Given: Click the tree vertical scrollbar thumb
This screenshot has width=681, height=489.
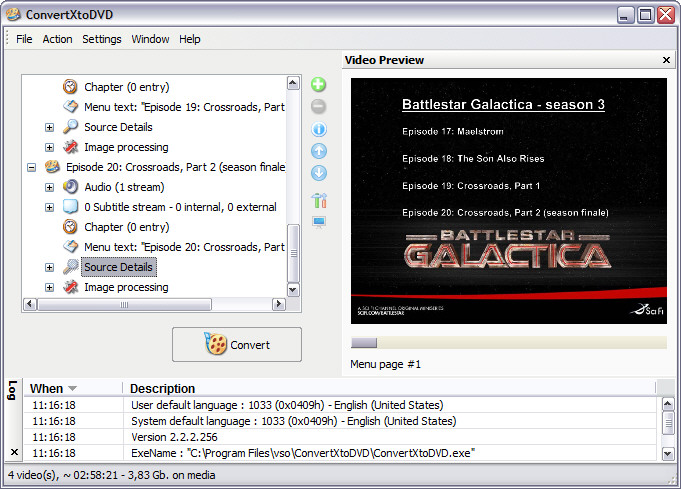Looking at the screenshot, I should (x=294, y=253).
